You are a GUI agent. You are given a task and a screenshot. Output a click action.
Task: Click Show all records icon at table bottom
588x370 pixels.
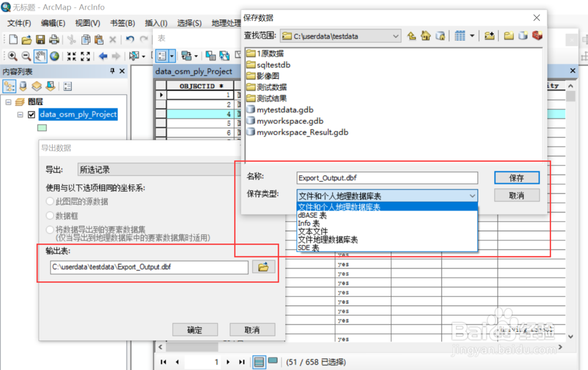[x=259, y=362]
